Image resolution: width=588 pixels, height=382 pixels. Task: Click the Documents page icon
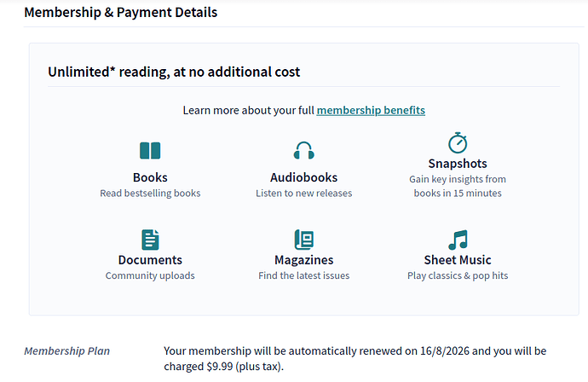[x=150, y=240]
